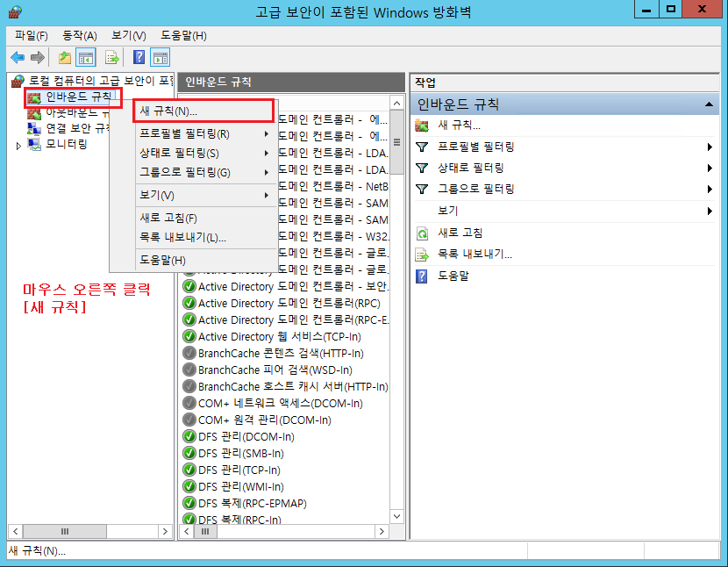Screen dimensions: 728x567
Task: Open the 보기(V) menu bar item
Action: (129, 35)
